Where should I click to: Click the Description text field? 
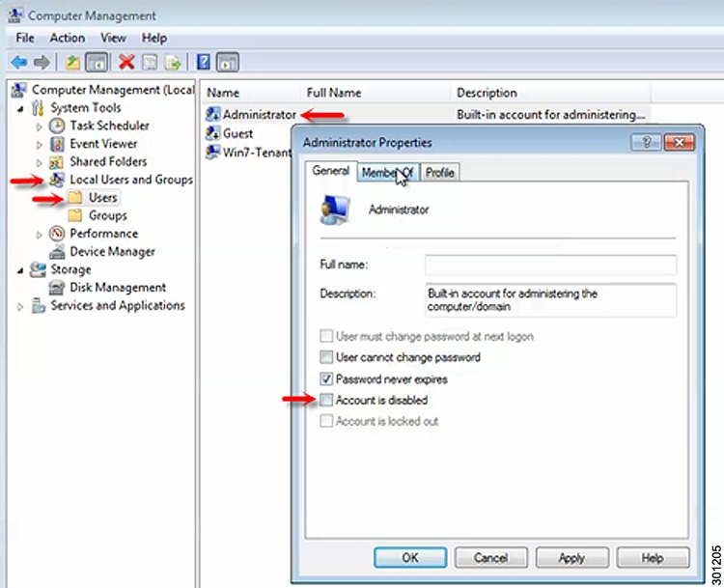(551, 300)
